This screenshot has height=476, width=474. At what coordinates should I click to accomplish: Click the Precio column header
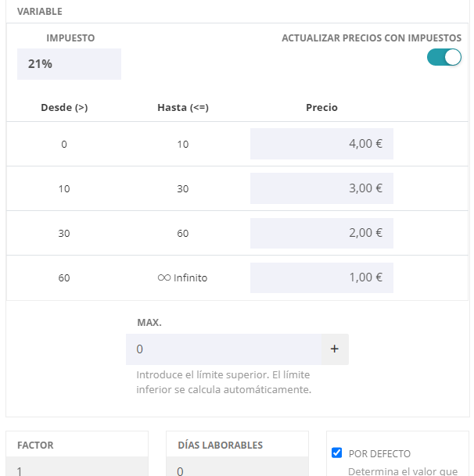point(321,108)
